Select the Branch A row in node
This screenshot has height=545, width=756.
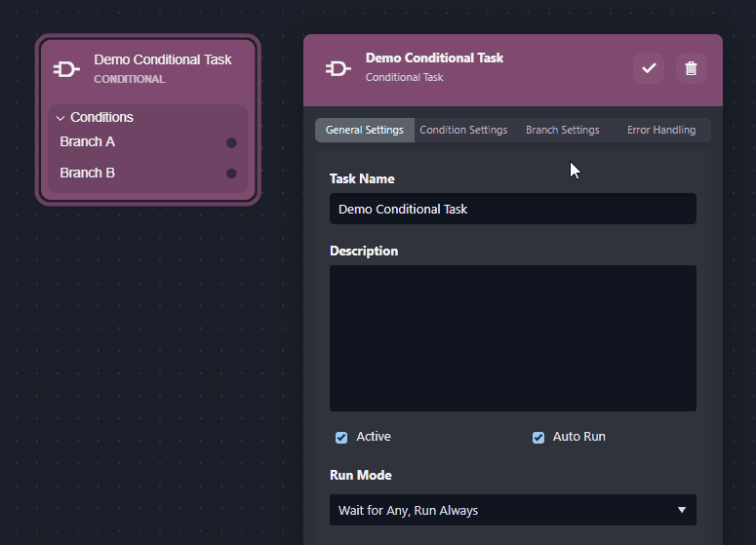click(x=88, y=142)
